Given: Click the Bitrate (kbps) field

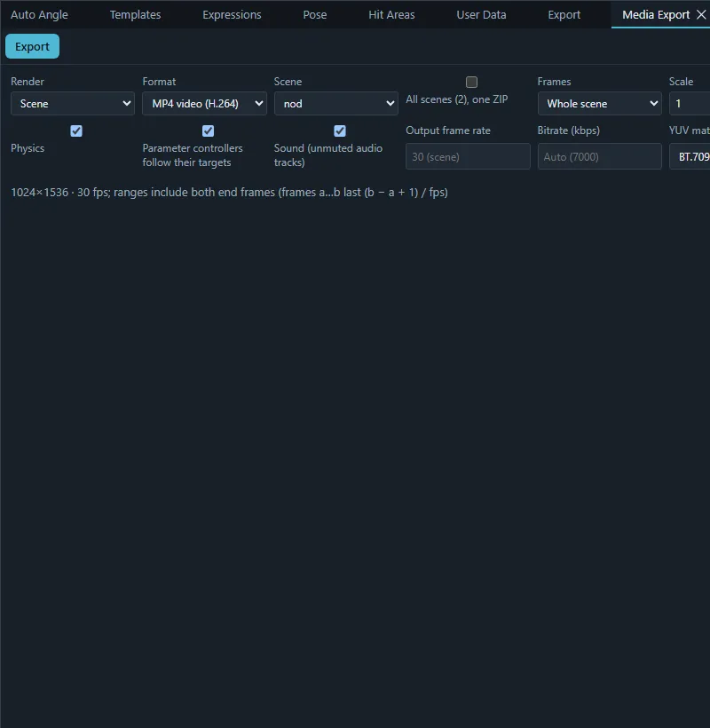Looking at the screenshot, I should point(600,156).
